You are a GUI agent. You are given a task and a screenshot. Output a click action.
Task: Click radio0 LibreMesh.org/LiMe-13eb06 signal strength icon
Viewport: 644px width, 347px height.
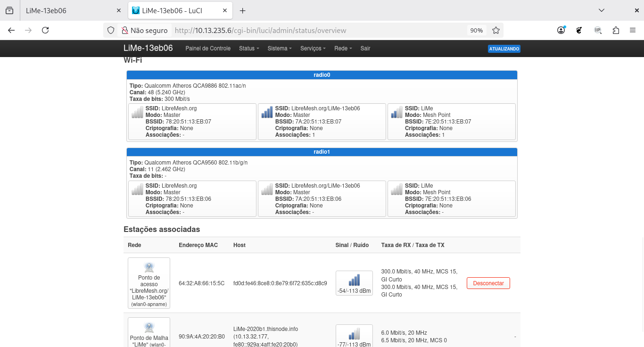pos(267,112)
